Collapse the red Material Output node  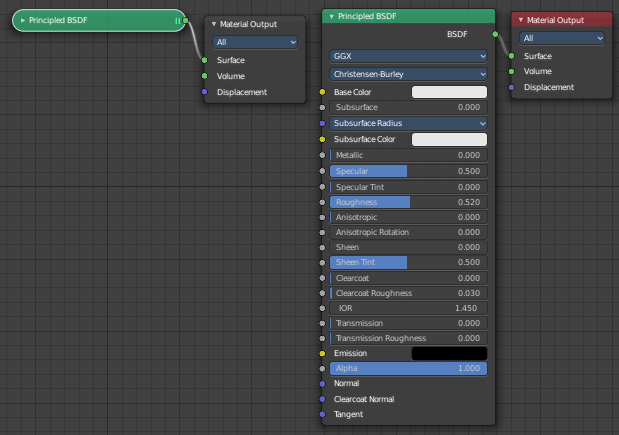(521, 20)
